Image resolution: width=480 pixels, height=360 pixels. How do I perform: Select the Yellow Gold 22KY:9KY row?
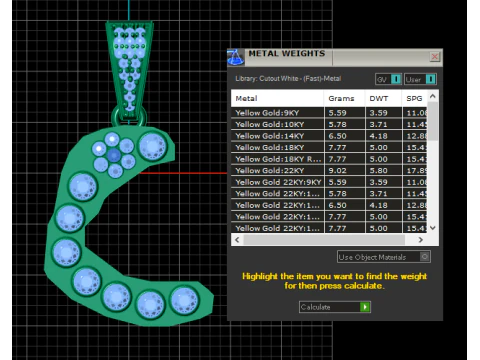(329, 182)
